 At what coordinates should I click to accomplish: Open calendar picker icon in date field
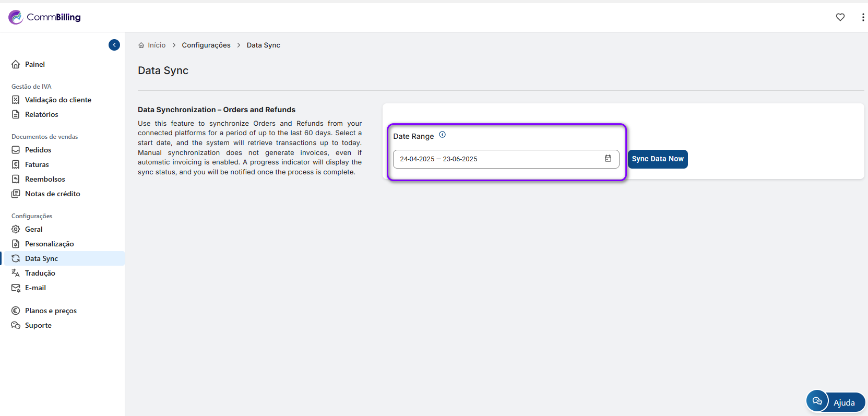click(608, 159)
